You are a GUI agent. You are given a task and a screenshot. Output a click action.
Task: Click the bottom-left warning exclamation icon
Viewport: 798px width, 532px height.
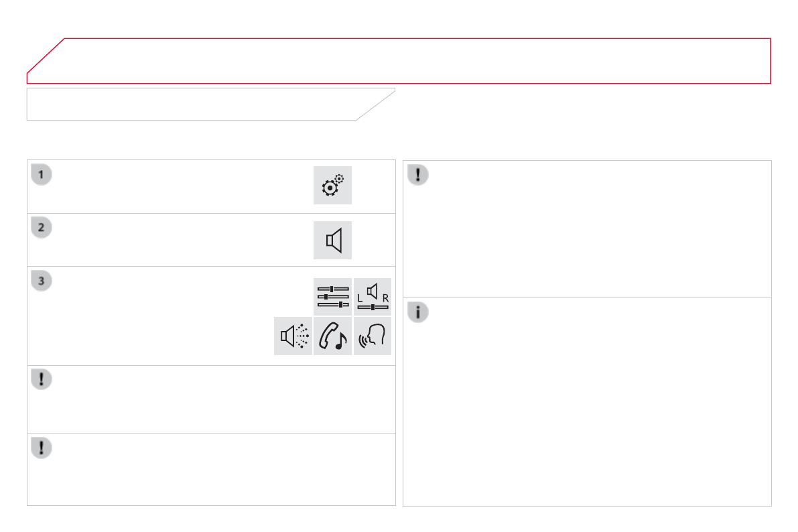coord(42,448)
